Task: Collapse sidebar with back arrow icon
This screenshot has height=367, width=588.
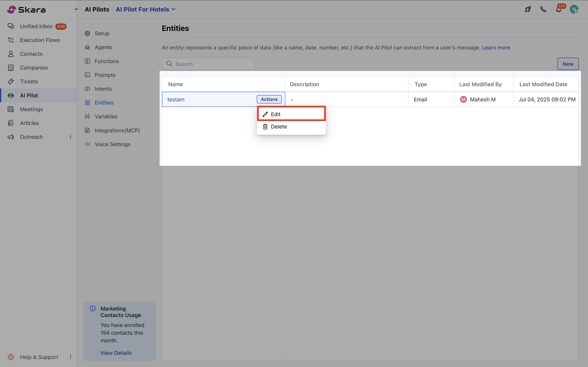Action: 77,9
